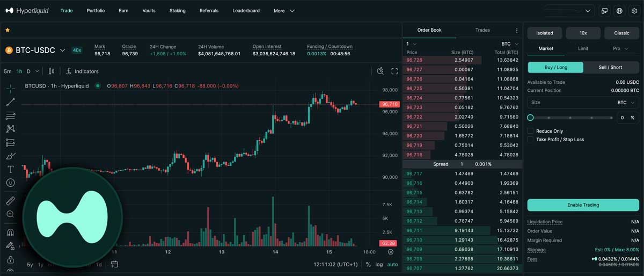Viewport: 644px width, 276px height.
Task: Open the More menu dropdown
Action: (x=284, y=11)
